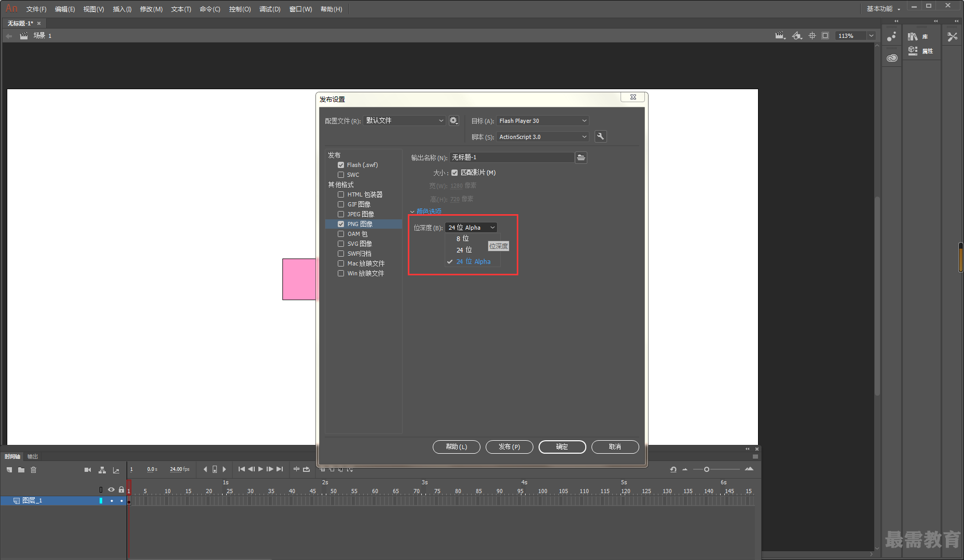Viewport: 964px width, 560px height.
Task: Enable the OAM 包 checkbox
Action: (x=341, y=234)
